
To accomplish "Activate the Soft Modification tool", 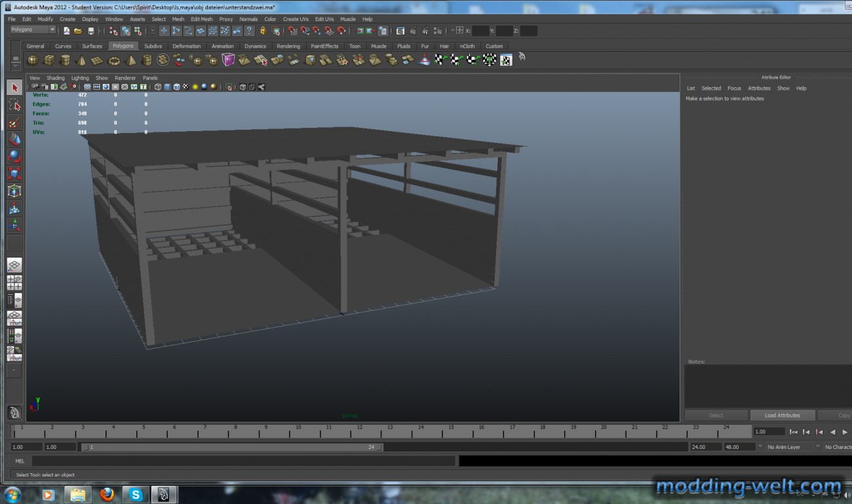I will 14,209.
